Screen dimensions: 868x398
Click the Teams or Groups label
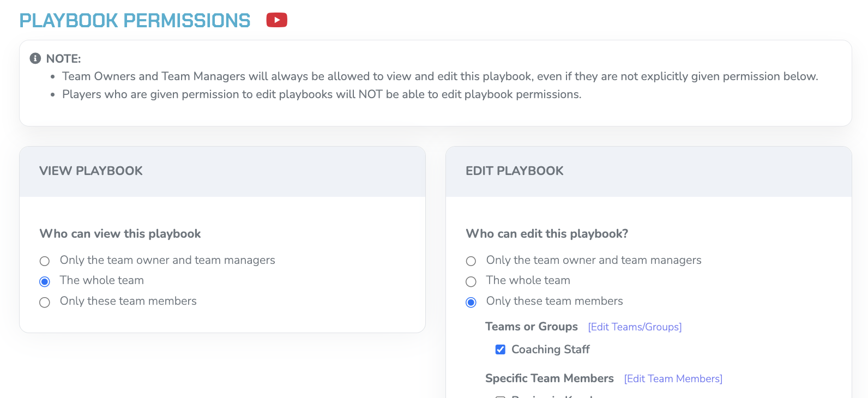tap(532, 327)
